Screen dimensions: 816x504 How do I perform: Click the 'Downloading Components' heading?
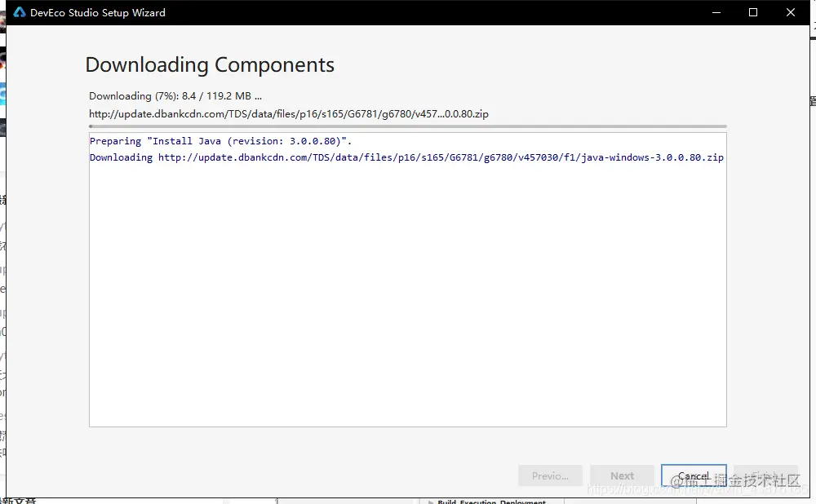pyautogui.click(x=210, y=65)
